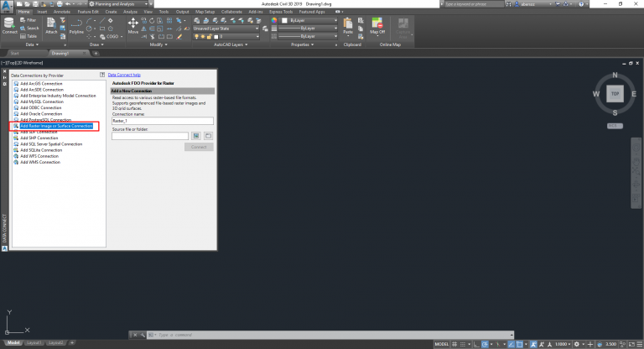Open the Annotate ribbon tab

(x=62, y=12)
